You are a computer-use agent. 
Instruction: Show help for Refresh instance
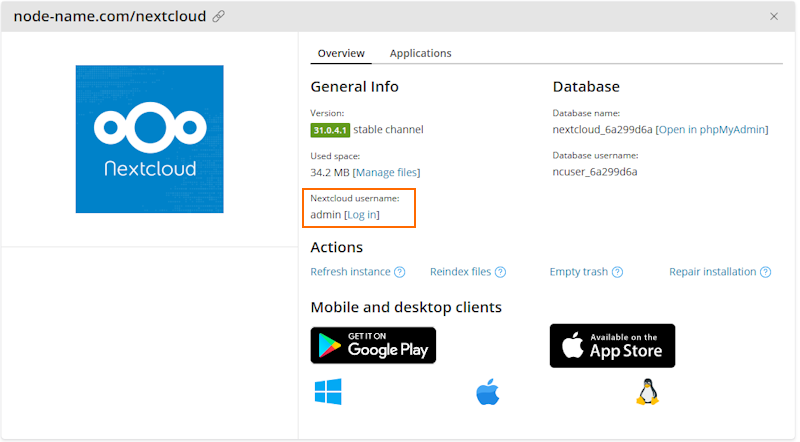coord(400,272)
